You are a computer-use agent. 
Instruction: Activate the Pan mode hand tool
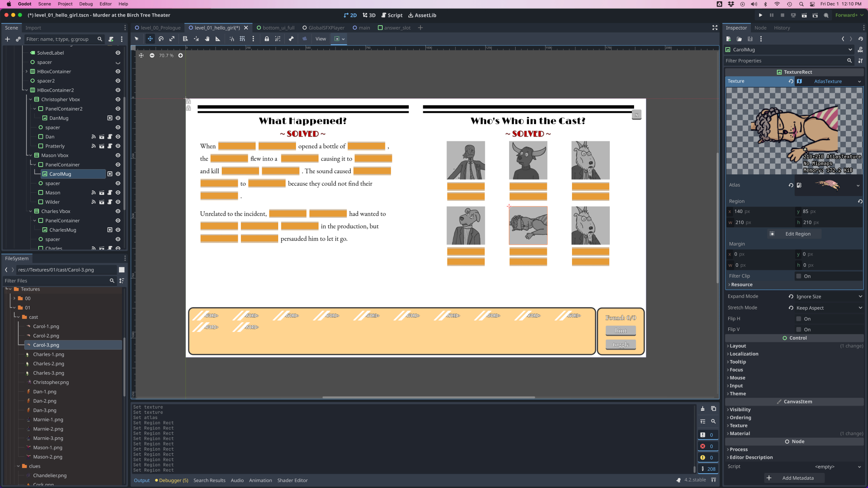pos(207,39)
